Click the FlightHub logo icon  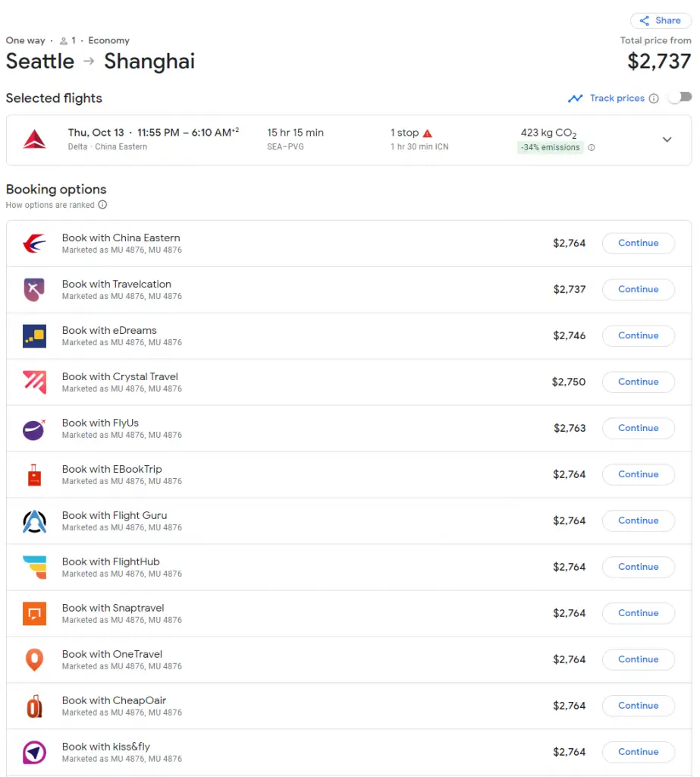click(x=34, y=567)
